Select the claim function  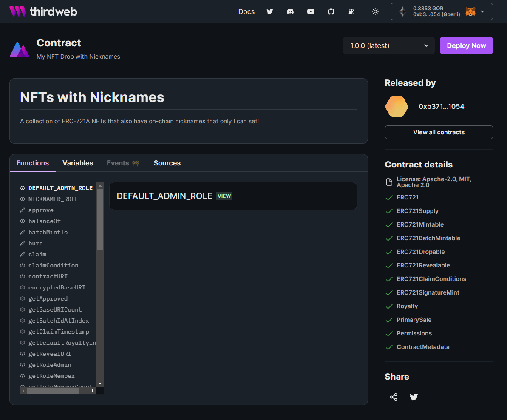(33, 255)
